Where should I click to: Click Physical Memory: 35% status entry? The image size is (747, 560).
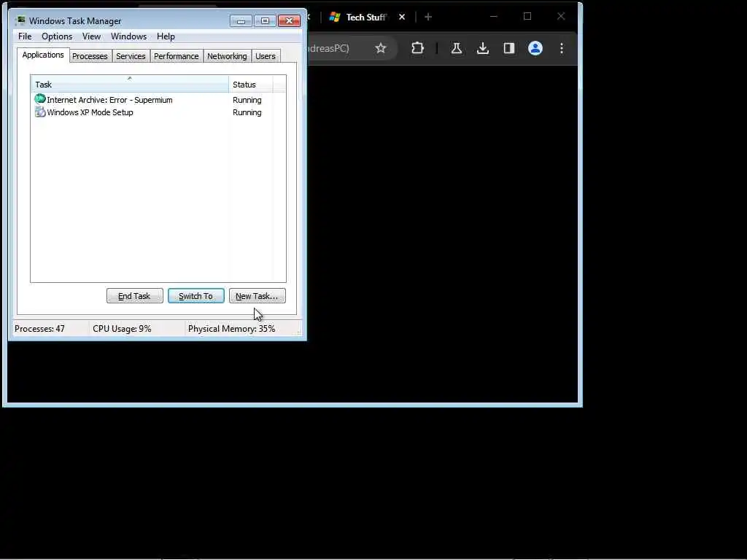(x=231, y=329)
